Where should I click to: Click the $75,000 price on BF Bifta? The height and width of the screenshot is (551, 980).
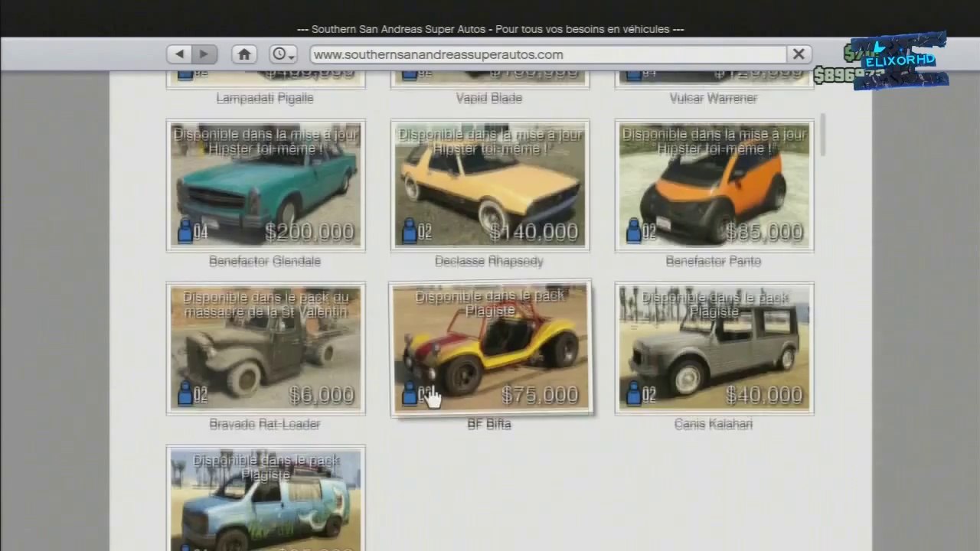[540, 395]
